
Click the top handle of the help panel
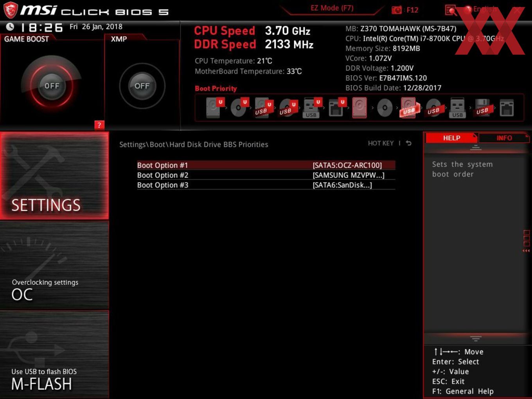[x=476, y=147]
